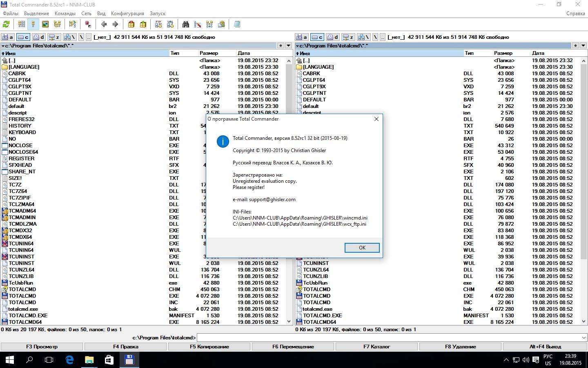Open the Команды menu
Viewport: 588px width, 368px height.
(65, 13)
